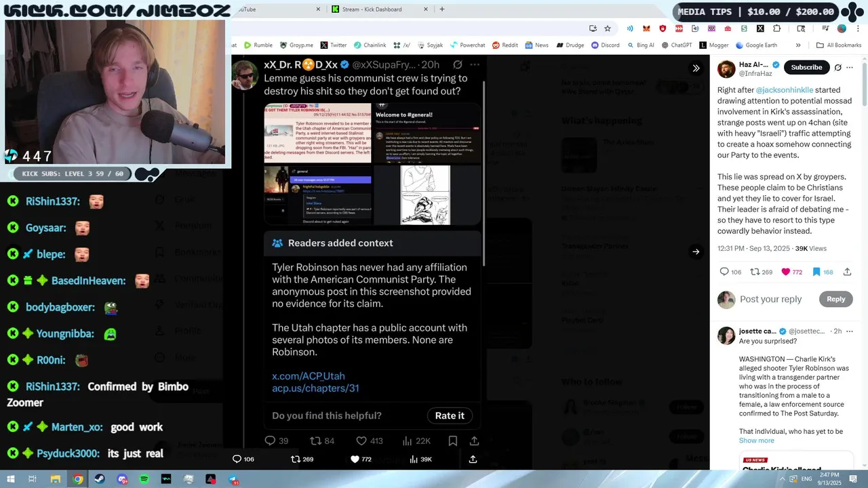Click retweet icon showing 269 on Haz post
This screenshot has width=868, height=488.
[x=754, y=272]
